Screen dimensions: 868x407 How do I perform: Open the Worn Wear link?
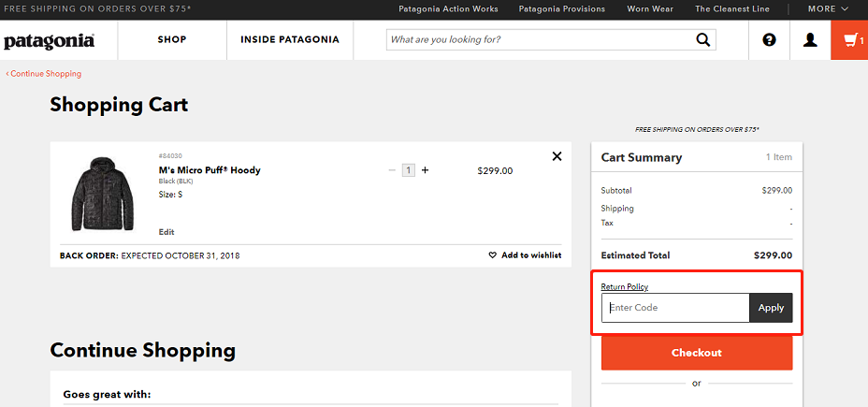(650, 8)
